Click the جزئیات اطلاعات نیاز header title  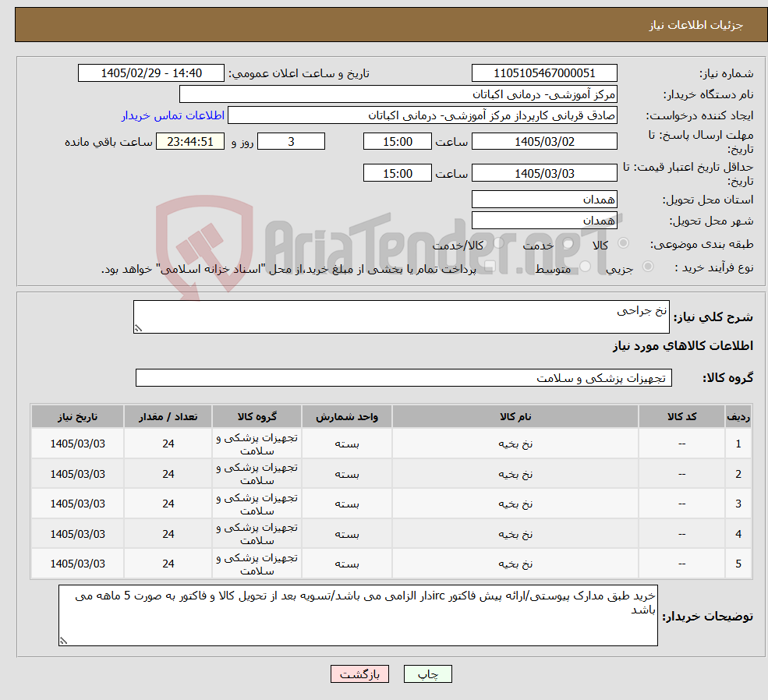coord(696,25)
